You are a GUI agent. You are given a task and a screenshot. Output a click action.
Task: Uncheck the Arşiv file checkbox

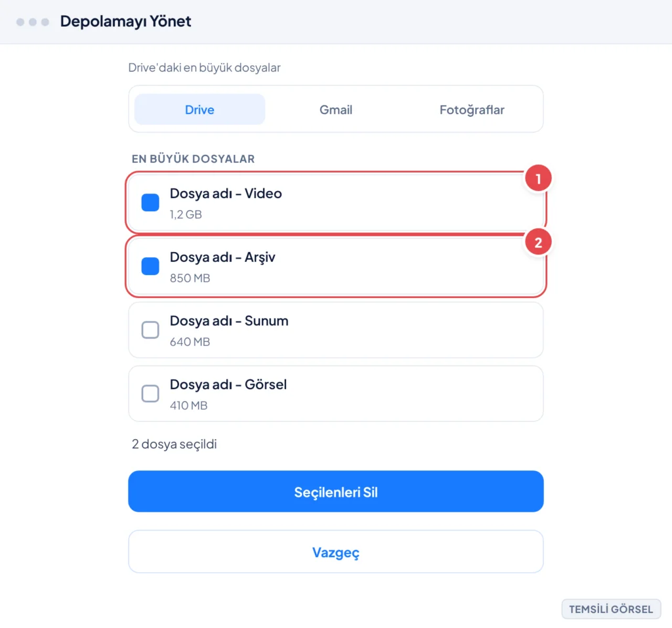pos(150,266)
